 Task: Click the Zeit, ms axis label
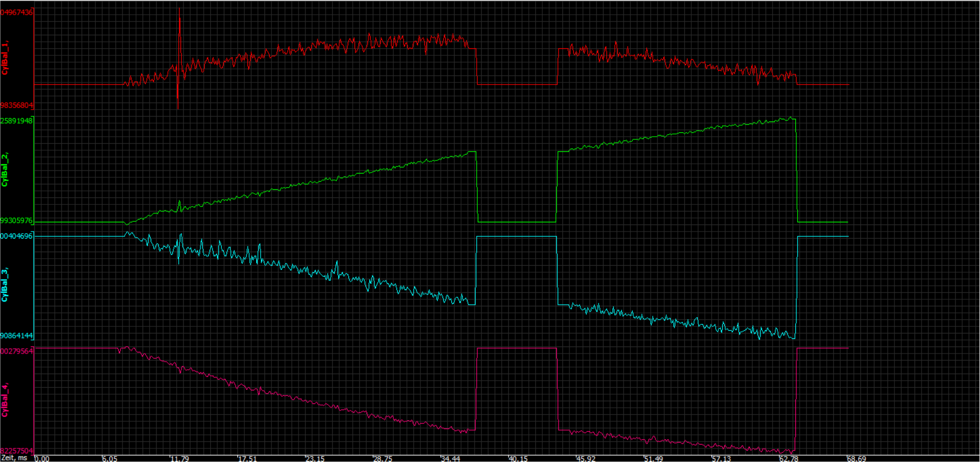pyautogui.click(x=14, y=458)
